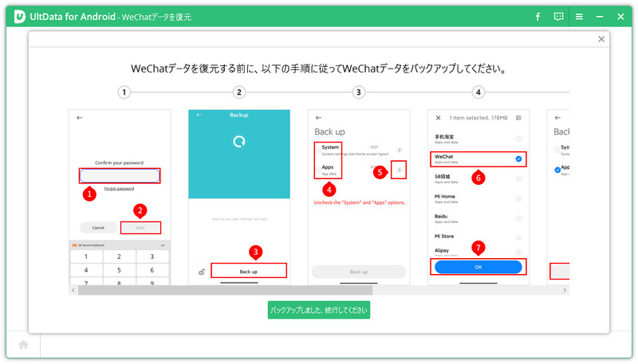
Task: Click the horizontal scrollbar thumb
Action: coord(225,290)
